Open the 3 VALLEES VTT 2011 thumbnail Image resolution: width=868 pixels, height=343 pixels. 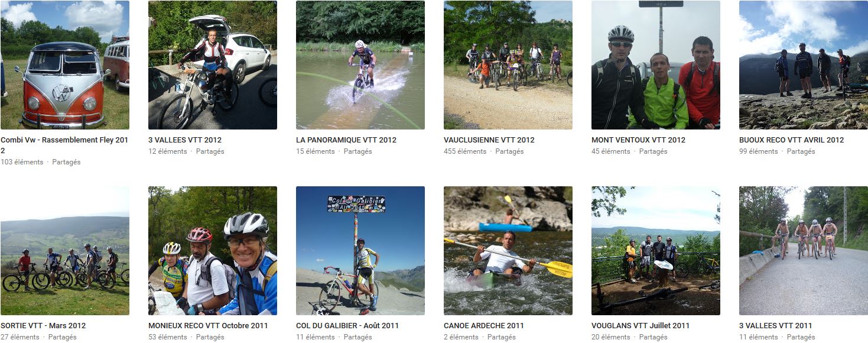804,251
